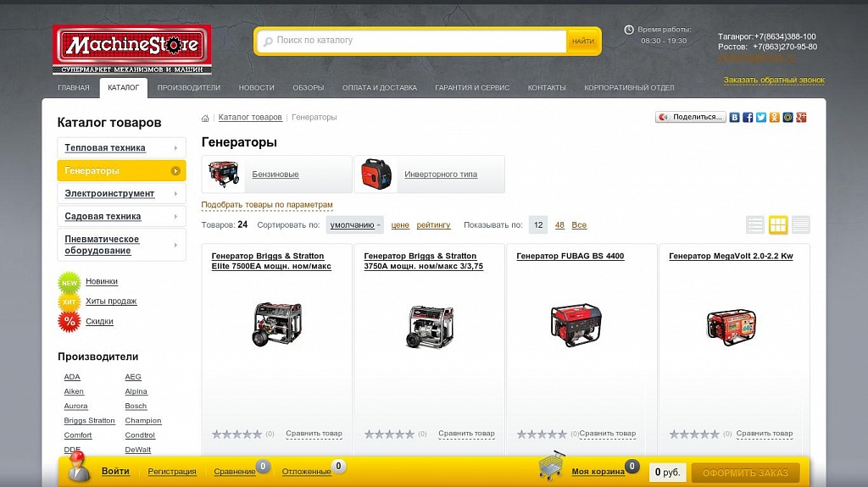Screen dimensions: 868x487
Task: Click ОФОРМИТЬ ЗАКАЗ button
Action: click(x=745, y=473)
